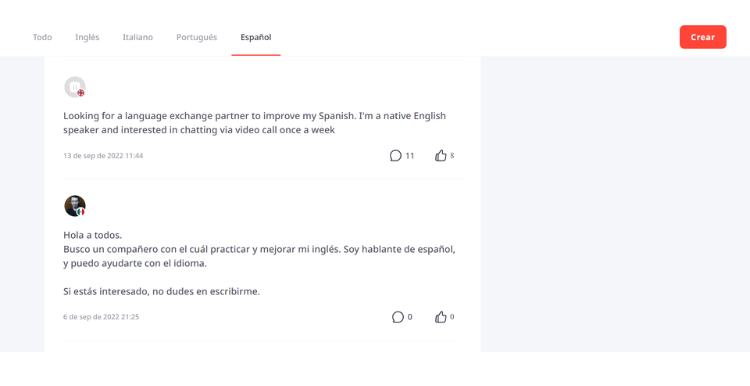Switch to the Italiano tab
This screenshot has height=386, width=750.
[138, 37]
